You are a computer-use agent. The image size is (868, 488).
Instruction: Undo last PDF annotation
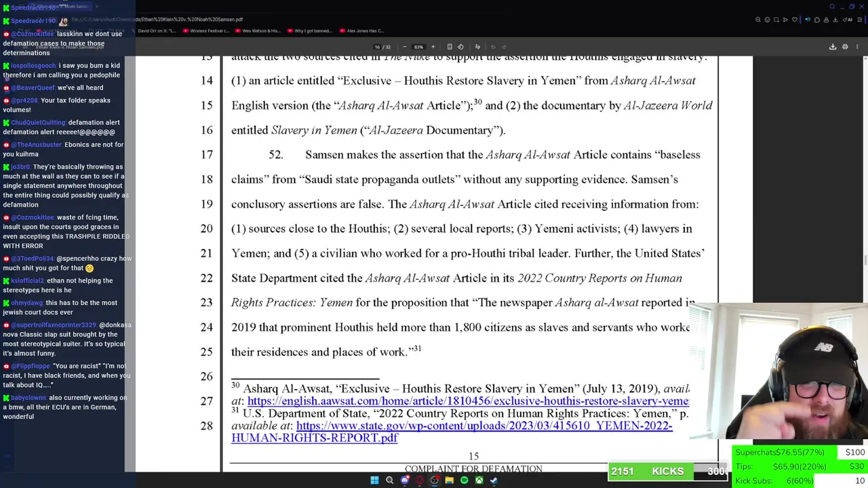[493, 47]
